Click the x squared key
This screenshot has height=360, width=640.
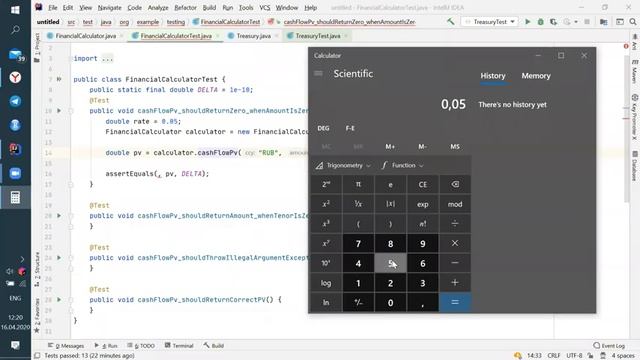click(x=326, y=204)
